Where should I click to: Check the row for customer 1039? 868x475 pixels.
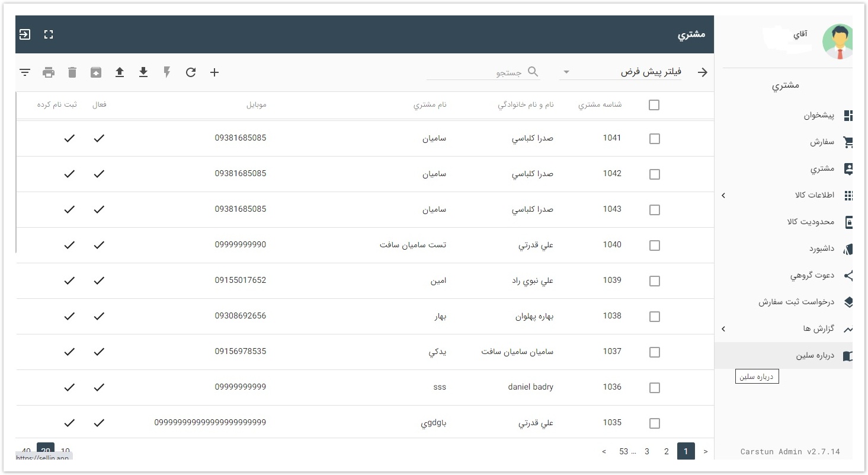[x=654, y=280]
